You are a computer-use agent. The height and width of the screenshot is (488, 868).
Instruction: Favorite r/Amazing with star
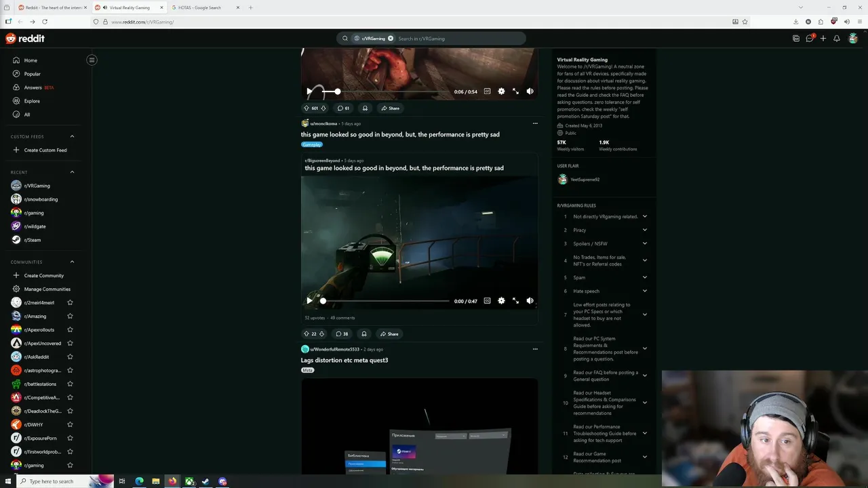(x=70, y=316)
